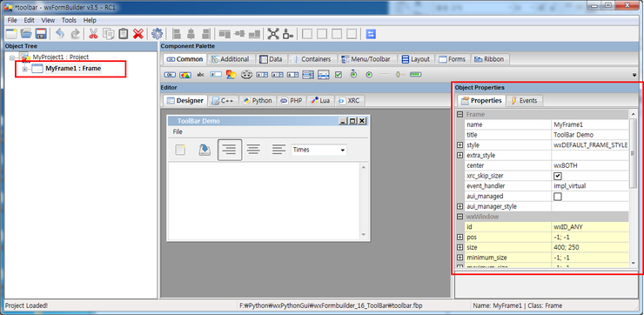Image resolution: width=644 pixels, height=315 pixels.
Task: Collapse the wxWindow property category
Action: click(x=460, y=217)
